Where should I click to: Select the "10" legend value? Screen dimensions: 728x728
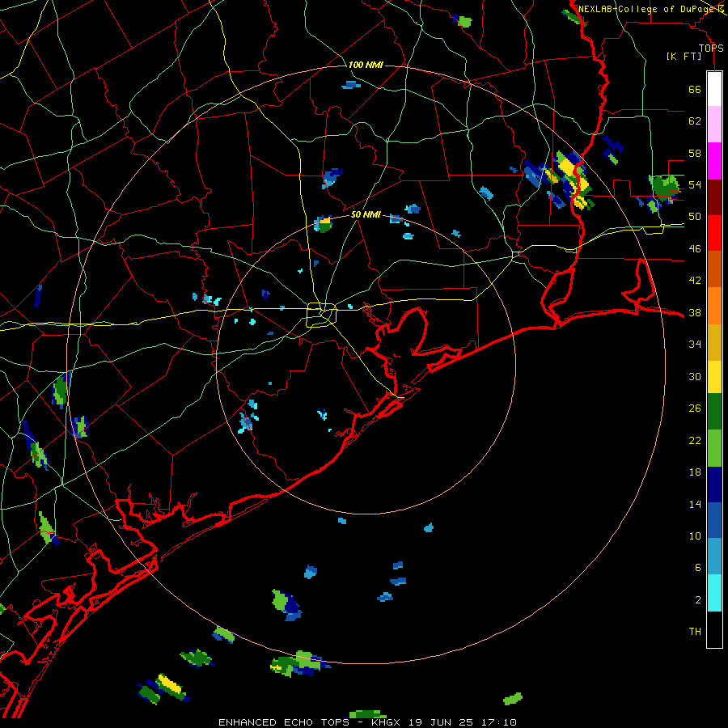click(695, 535)
